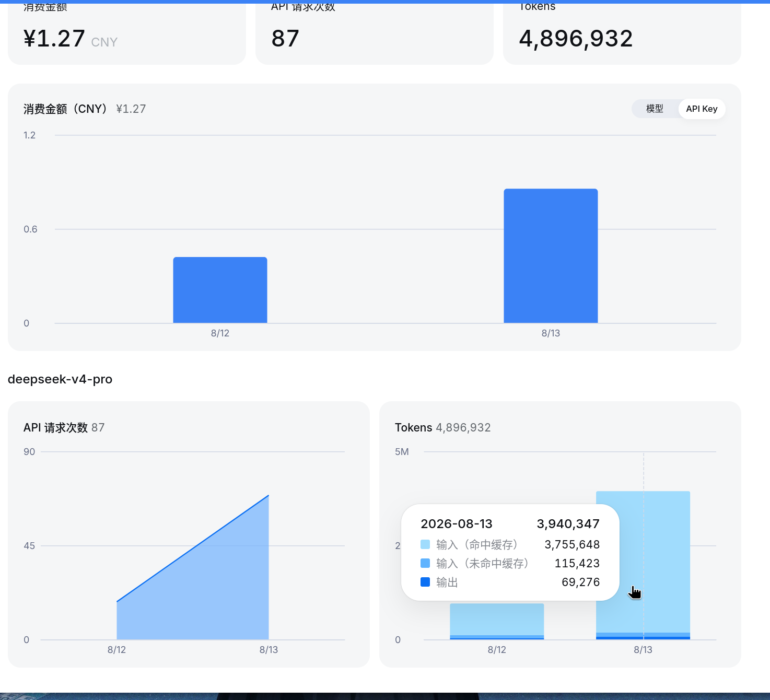770x700 pixels.
Task: Click the dark-blue 输出 legend swatch
Action: tap(425, 582)
